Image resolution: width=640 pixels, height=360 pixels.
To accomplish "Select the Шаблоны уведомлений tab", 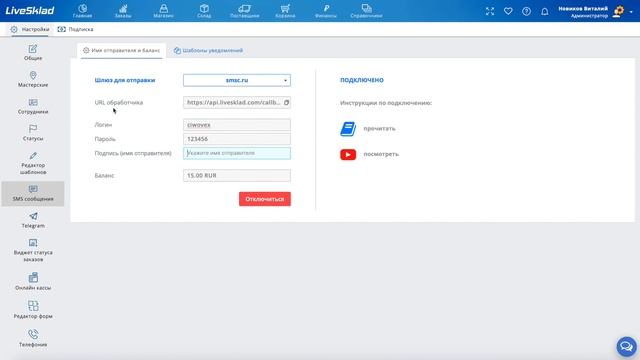I will point(208,51).
